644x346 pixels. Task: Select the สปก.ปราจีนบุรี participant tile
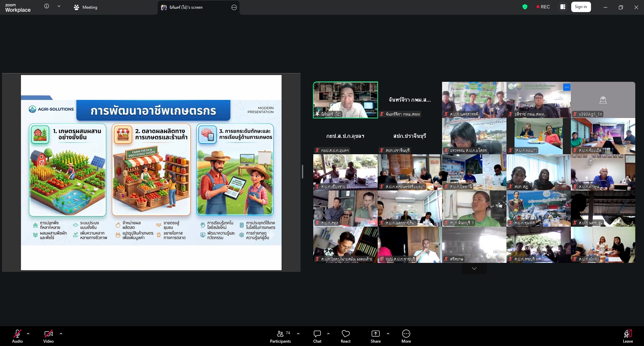tap(410, 136)
